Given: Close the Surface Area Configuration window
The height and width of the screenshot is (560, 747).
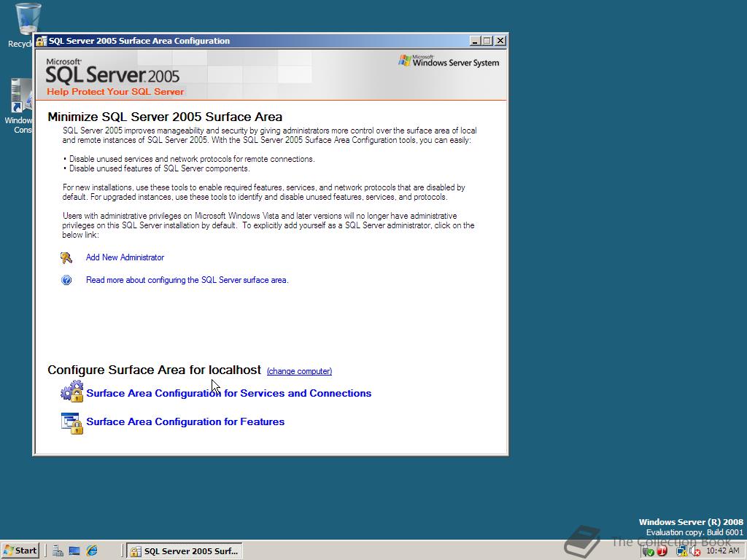Looking at the screenshot, I should pyautogui.click(x=500, y=41).
